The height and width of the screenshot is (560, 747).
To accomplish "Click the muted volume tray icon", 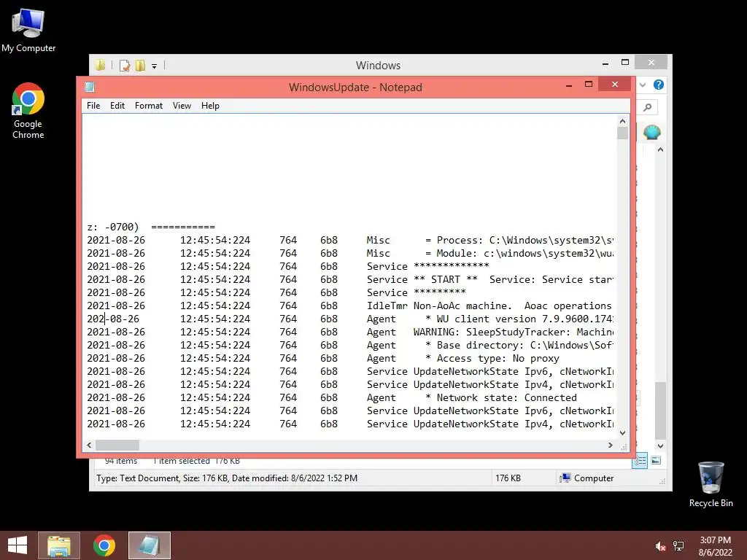I will (660, 546).
